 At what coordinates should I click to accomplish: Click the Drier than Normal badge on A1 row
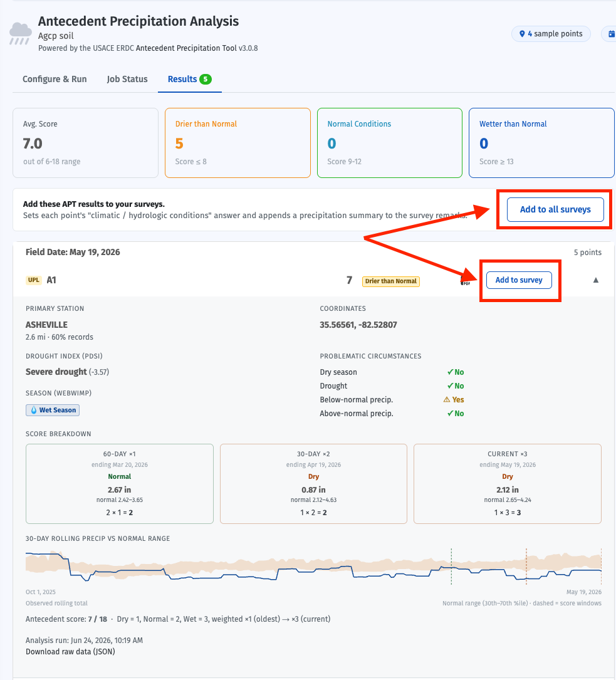(x=390, y=281)
